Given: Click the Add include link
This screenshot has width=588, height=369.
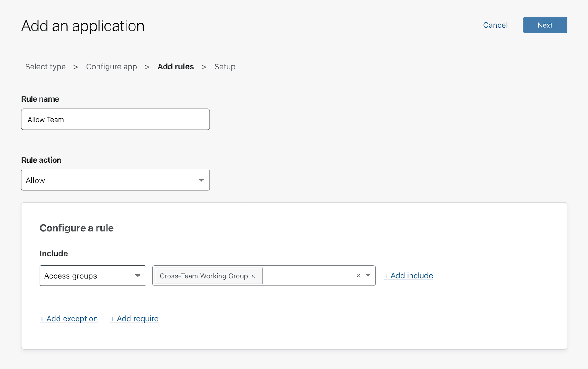Looking at the screenshot, I should point(408,276).
